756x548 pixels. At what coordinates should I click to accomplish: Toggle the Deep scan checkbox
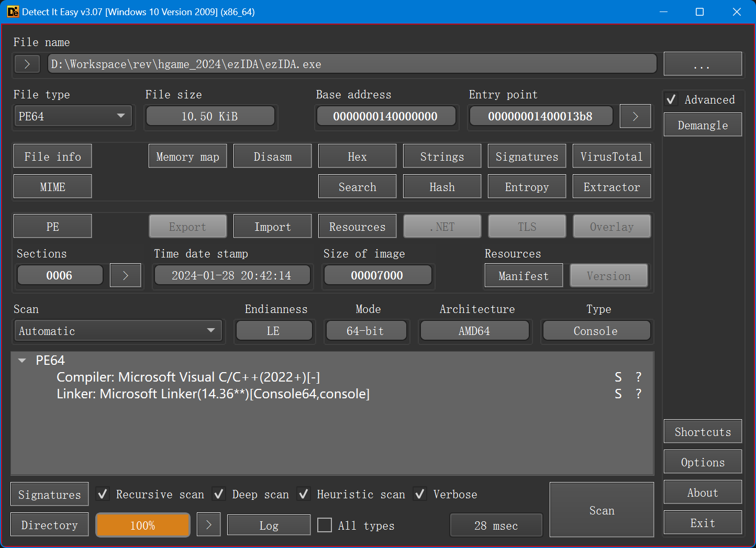coord(219,494)
